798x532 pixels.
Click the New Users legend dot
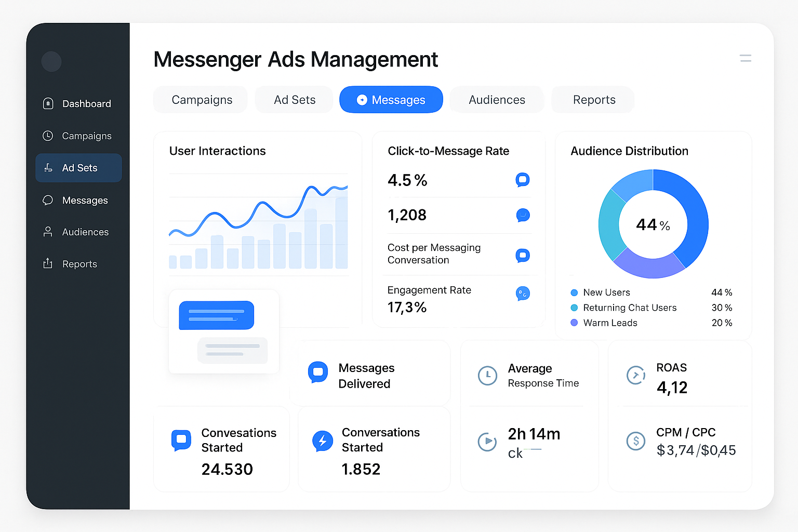[x=574, y=292]
